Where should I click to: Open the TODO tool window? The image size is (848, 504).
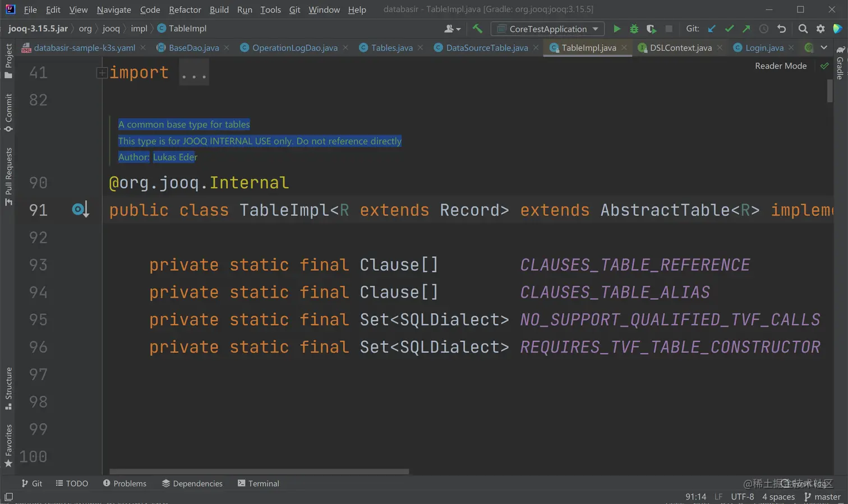point(72,483)
